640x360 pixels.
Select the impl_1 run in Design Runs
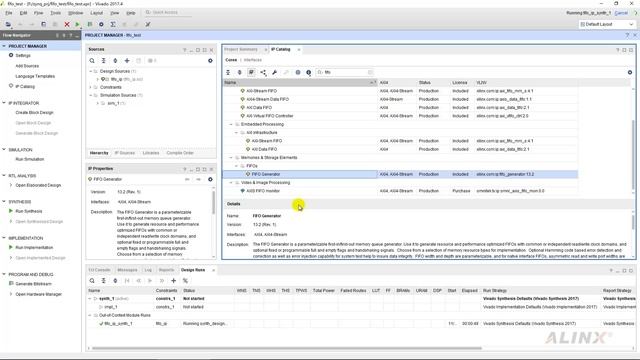111,307
